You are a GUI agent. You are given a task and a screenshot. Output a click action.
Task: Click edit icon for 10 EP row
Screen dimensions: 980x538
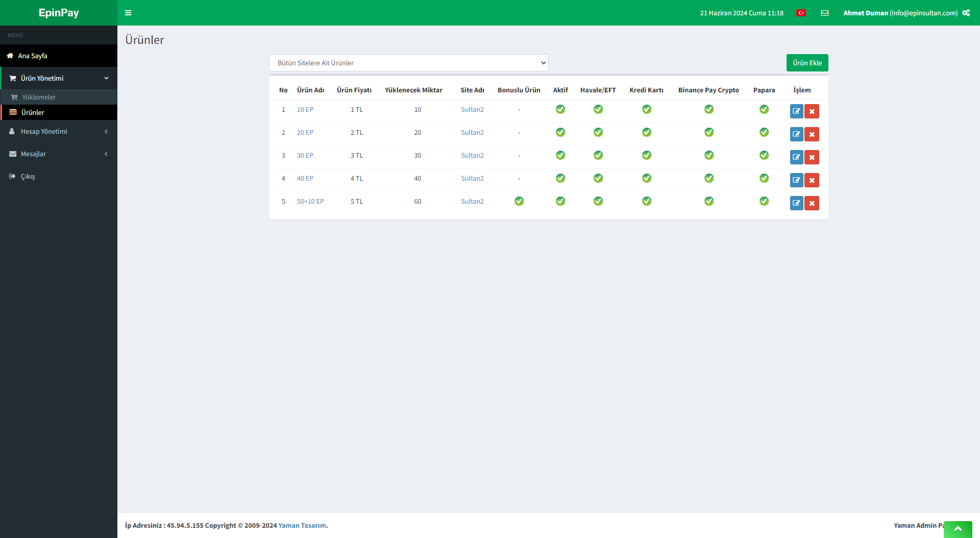pyautogui.click(x=796, y=111)
